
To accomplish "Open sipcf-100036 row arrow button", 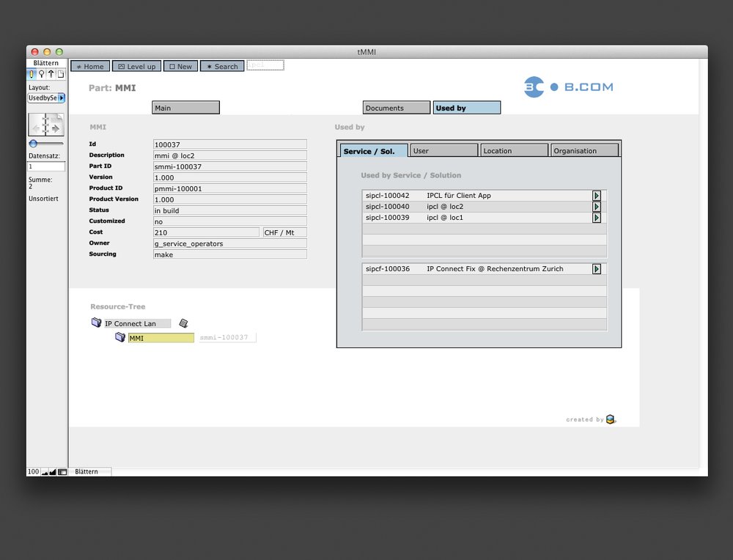I will click(x=597, y=269).
